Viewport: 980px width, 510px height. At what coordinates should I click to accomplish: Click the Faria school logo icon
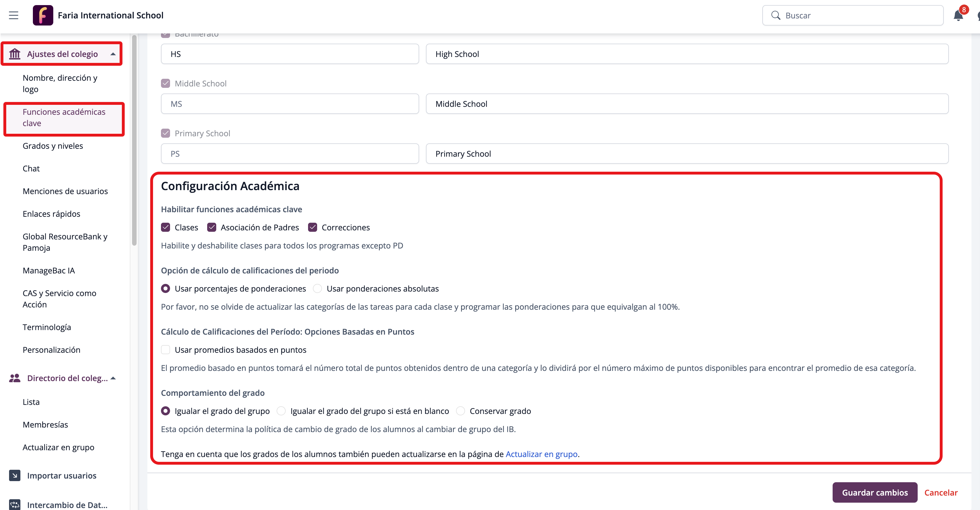[43, 15]
